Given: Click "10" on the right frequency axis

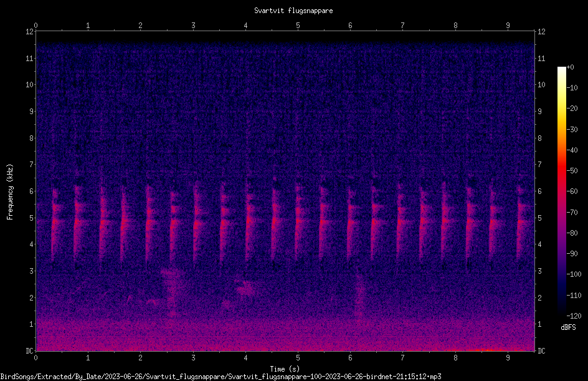Looking at the screenshot, I should pyautogui.click(x=541, y=85).
